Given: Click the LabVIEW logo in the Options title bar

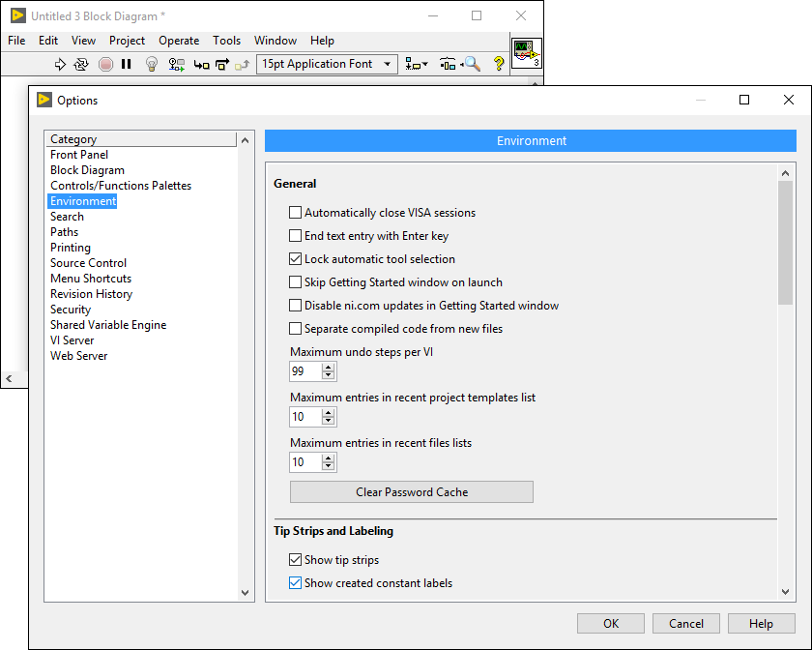Looking at the screenshot, I should pos(44,100).
